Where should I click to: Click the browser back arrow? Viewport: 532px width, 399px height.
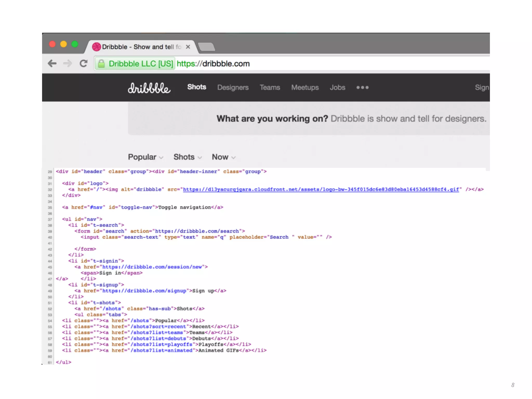click(52, 63)
